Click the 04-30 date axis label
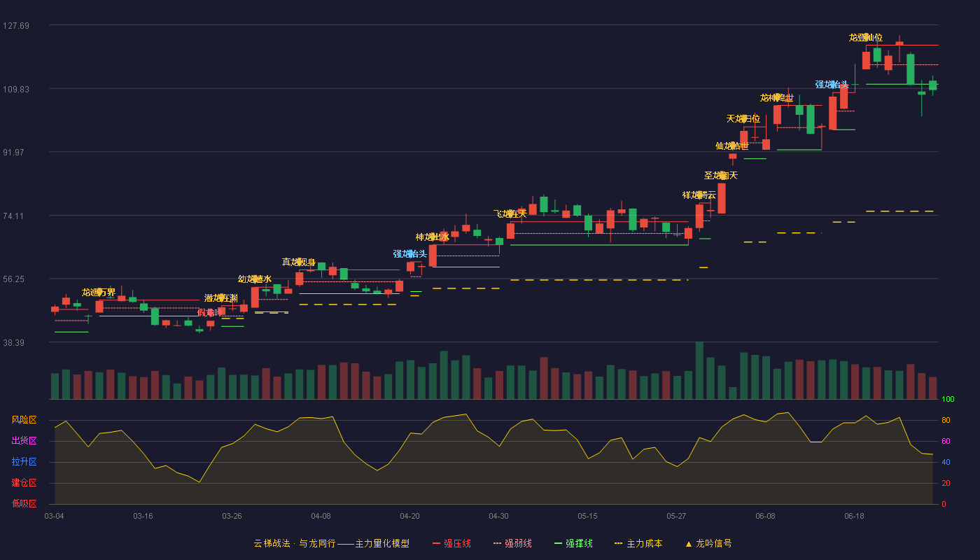 [x=498, y=516]
